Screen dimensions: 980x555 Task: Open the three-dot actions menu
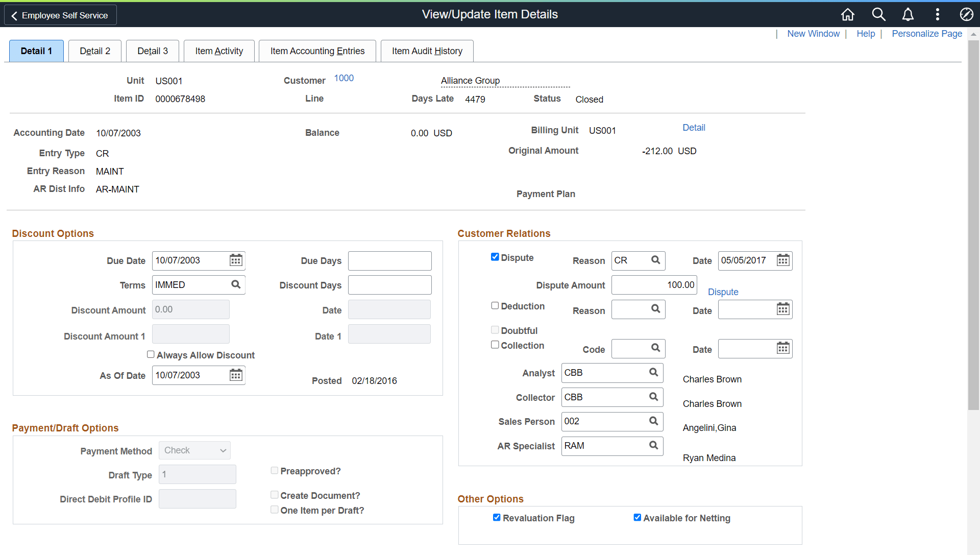(x=937, y=14)
